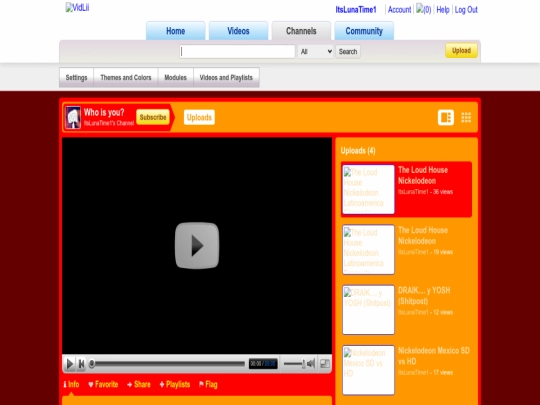The image size is (540, 405).
Task: Add video to Playlists
Action: tap(175, 384)
